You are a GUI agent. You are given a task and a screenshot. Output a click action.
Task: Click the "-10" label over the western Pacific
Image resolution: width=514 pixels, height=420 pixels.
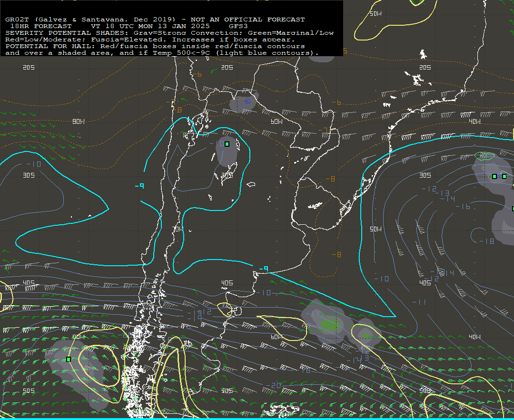(x=33, y=164)
